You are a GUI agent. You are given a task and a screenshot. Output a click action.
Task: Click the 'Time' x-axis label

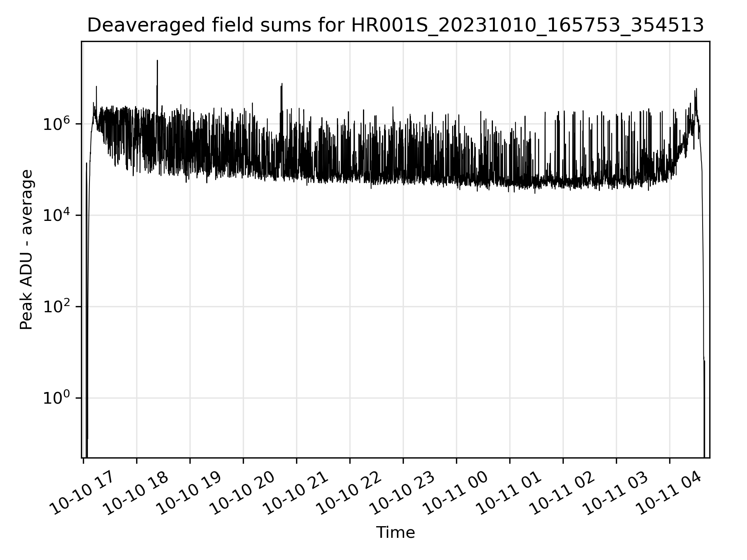point(395,532)
